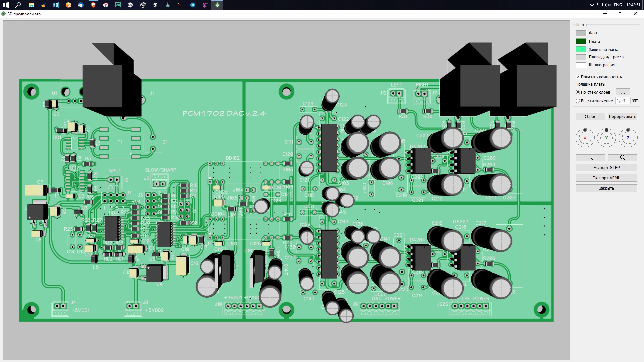Open layer stack settings with the ... button
Viewport: 644px width, 362px height.
[x=623, y=92]
